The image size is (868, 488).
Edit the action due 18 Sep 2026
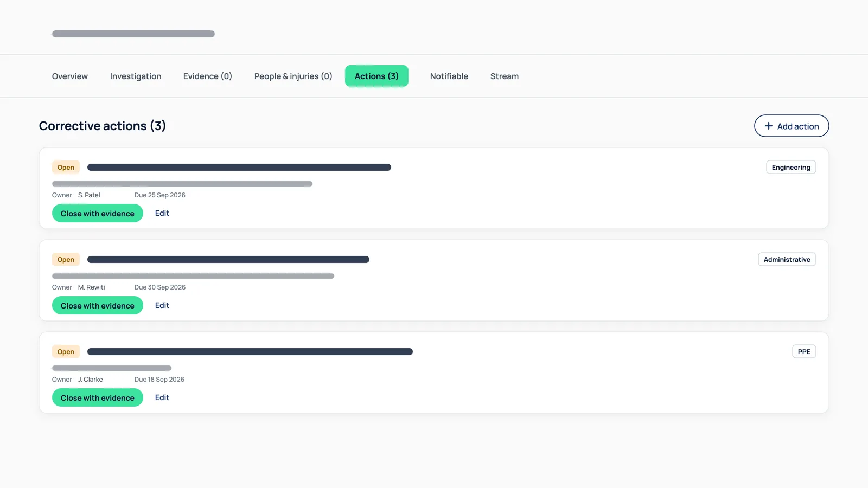coord(162,397)
